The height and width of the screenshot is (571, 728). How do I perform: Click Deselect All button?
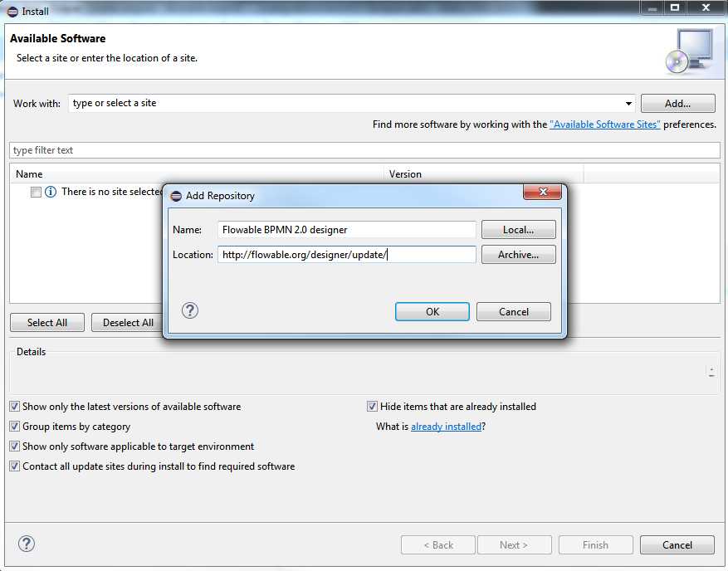coord(127,323)
